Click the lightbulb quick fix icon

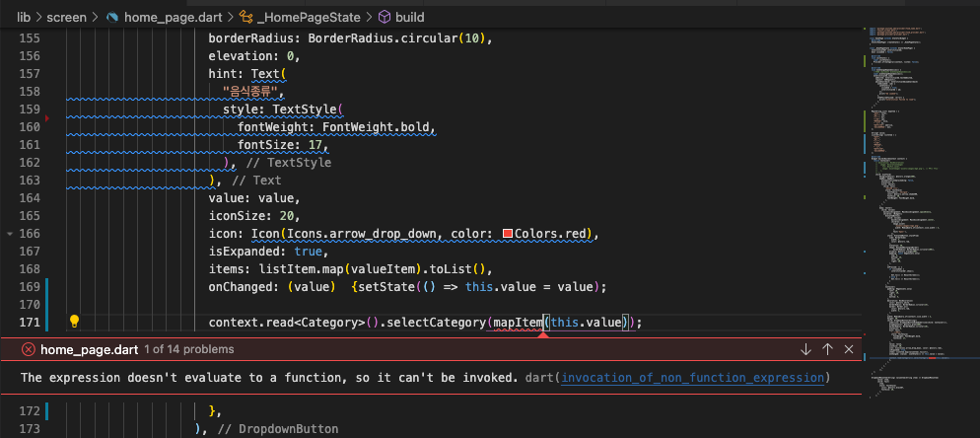(x=74, y=322)
